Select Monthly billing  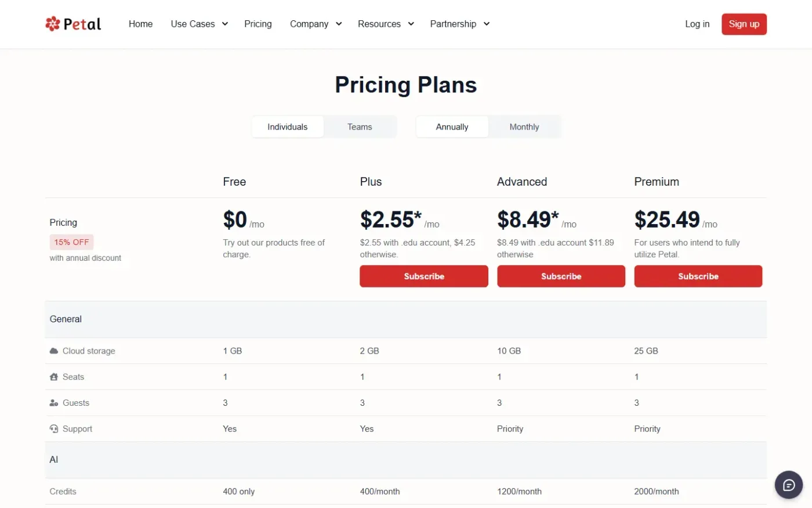[524, 127]
